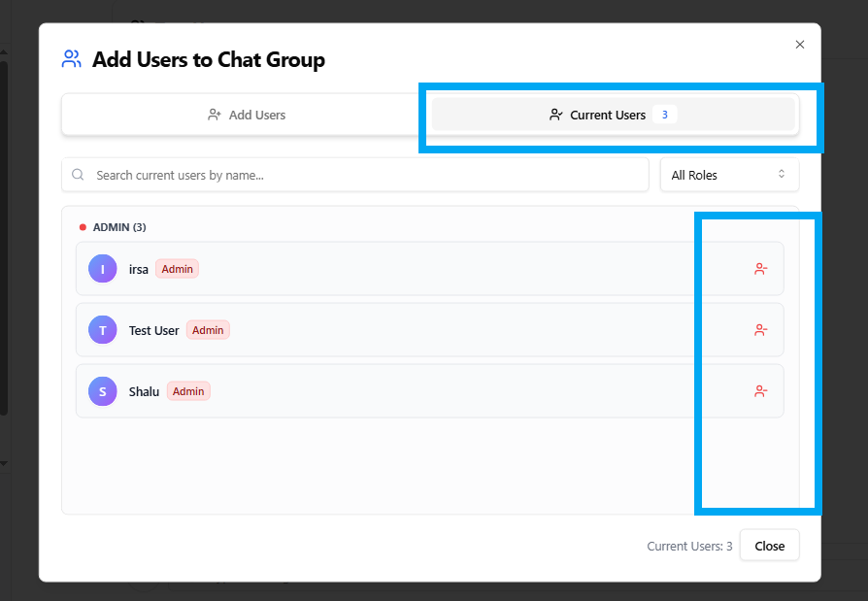Viewport: 868px width, 601px height.
Task: Select the Current Users tab
Action: pos(608,115)
